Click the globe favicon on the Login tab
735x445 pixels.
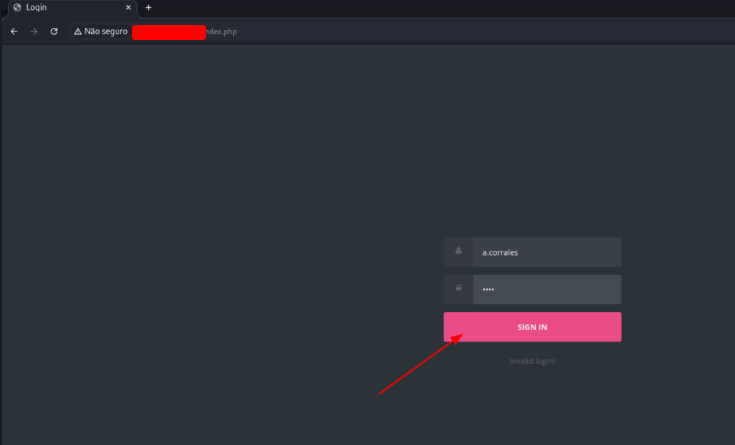pyautogui.click(x=17, y=7)
